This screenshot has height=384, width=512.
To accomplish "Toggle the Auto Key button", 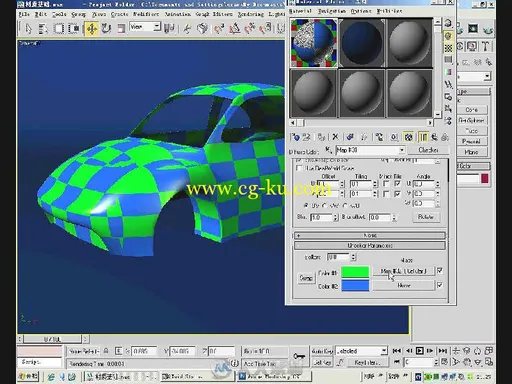I will tap(322, 351).
